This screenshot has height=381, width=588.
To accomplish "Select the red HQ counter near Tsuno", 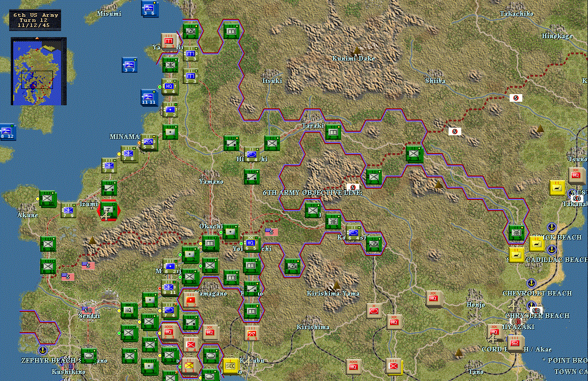I will (576, 175).
